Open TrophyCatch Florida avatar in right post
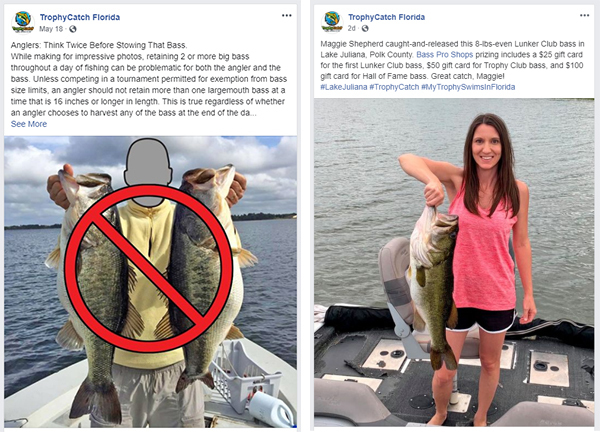The image size is (600, 432). click(332, 22)
